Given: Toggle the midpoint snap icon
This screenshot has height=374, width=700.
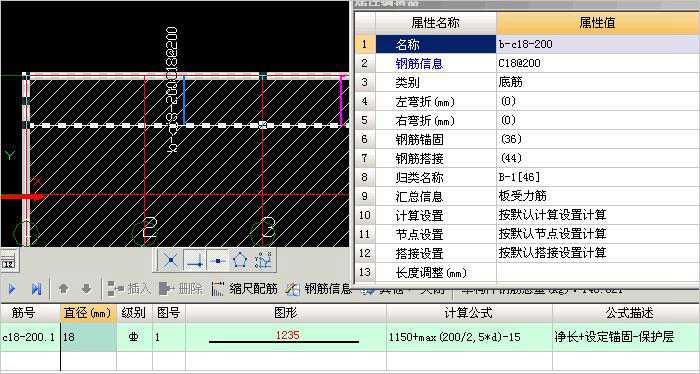Looking at the screenshot, I should point(217,260).
